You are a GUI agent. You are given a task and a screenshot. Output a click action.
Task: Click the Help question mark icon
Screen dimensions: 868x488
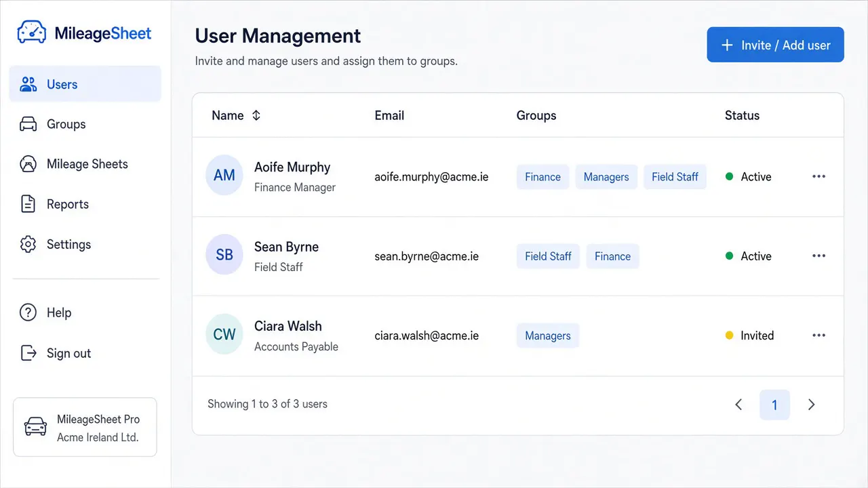coord(28,312)
